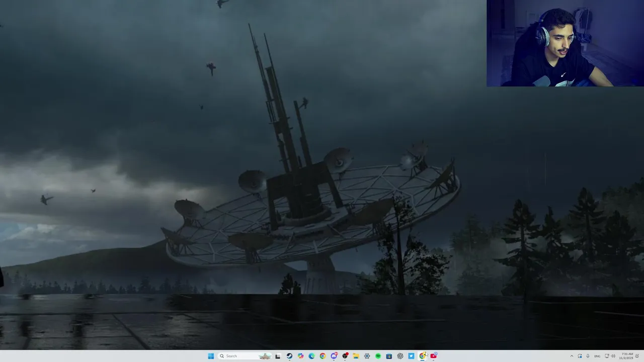
Task: Open the volume speaker tray icon
Action: pyautogui.click(x=613, y=356)
